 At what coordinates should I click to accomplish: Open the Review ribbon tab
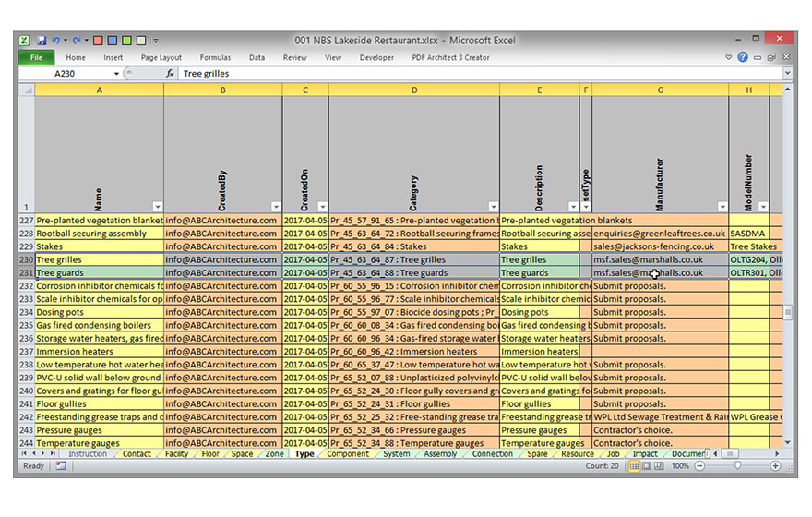tap(294, 57)
